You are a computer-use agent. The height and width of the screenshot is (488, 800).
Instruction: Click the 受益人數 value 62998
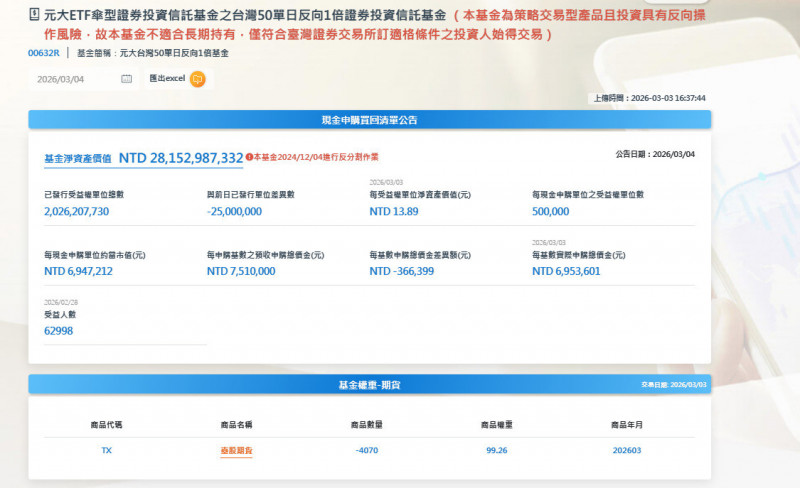point(58,331)
